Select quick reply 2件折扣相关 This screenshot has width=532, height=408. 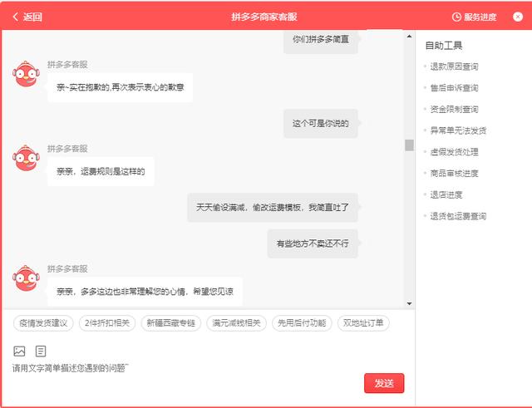108,323
